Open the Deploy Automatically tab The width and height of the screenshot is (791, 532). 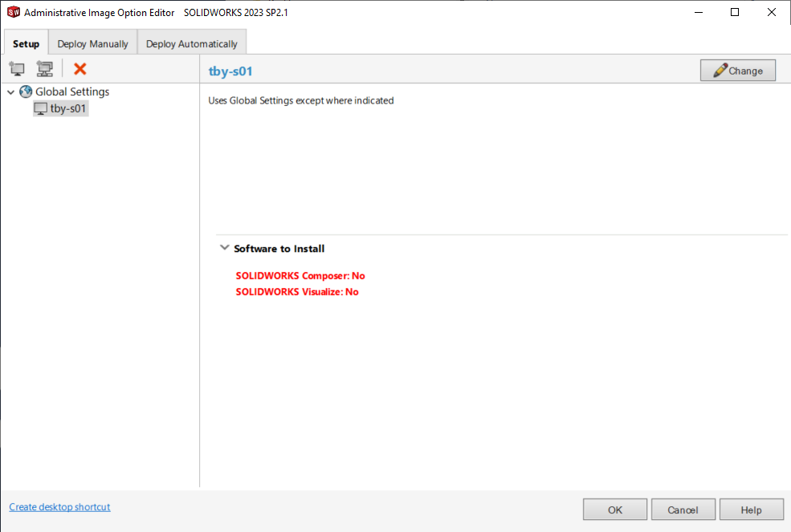pos(191,43)
